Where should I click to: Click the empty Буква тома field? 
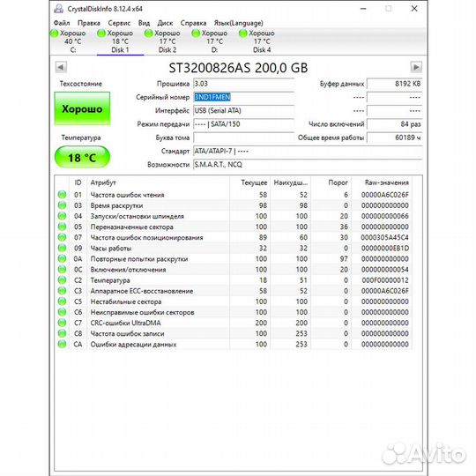pos(243,138)
